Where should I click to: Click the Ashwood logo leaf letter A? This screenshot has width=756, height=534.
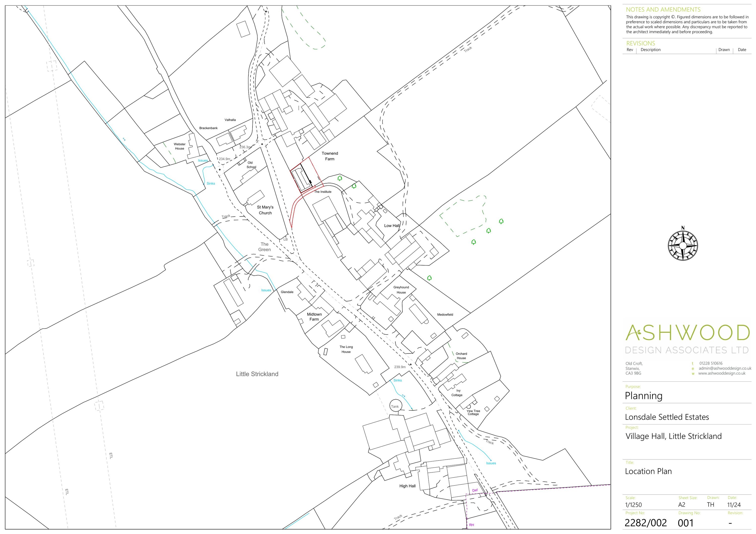pos(633,333)
